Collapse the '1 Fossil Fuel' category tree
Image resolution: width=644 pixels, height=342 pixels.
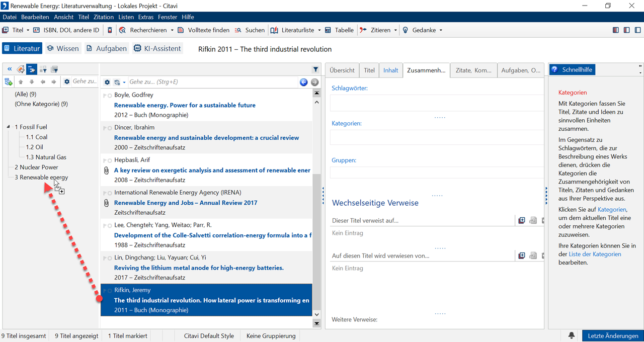click(x=9, y=127)
